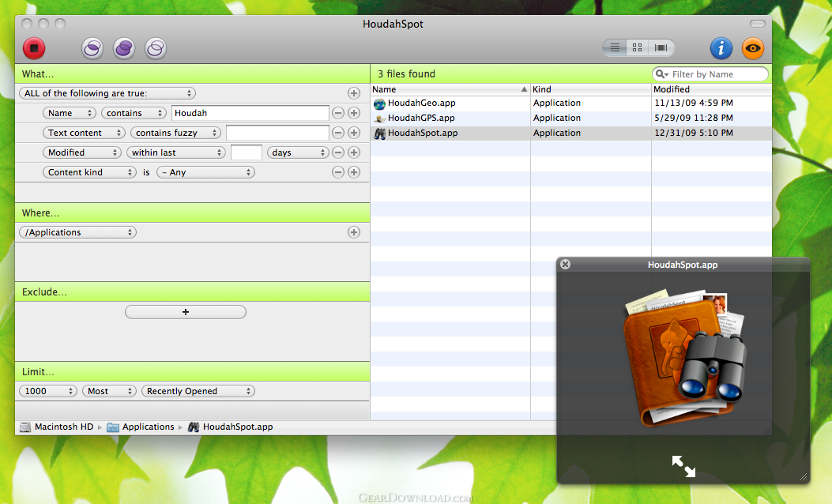Sort results by Kind column header
Viewport: 832px width, 504px height.
[x=590, y=89]
